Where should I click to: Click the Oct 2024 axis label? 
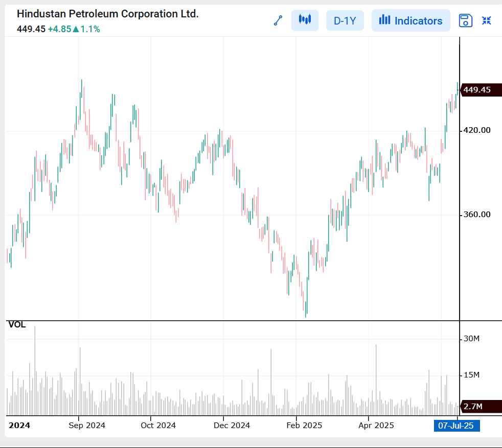click(158, 426)
